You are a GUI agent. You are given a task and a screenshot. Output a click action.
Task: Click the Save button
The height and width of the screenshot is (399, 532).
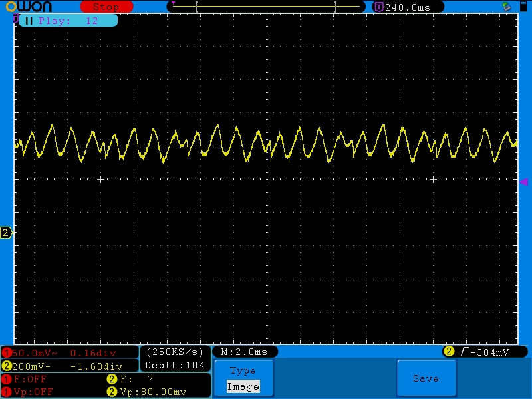pyautogui.click(x=426, y=378)
